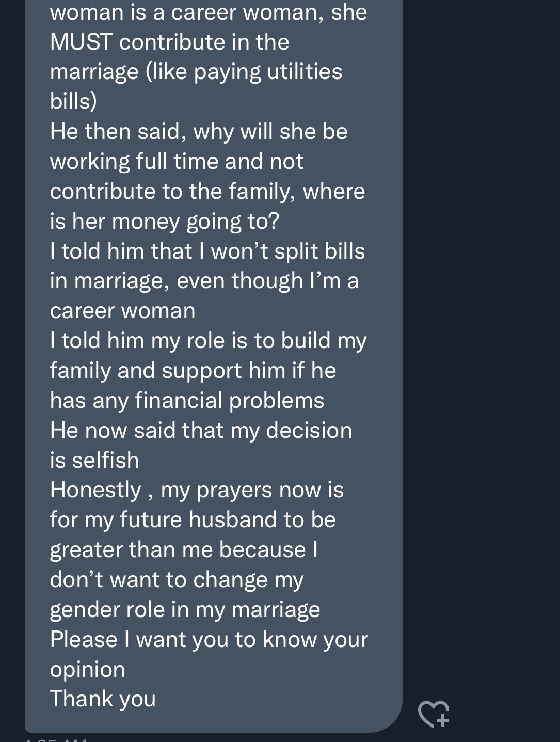Select "greater than me because I" text
Viewport: 560px width, 742px height.
[x=184, y=550]
